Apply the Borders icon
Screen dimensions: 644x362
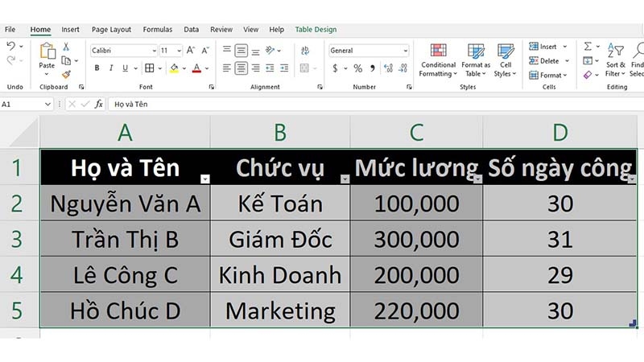tap(150, 68)
